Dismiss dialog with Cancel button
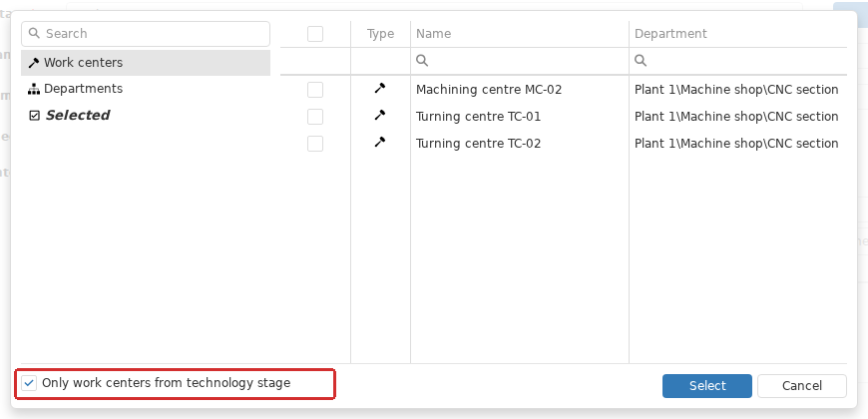Image resolution: width=868 pixels, height=419 pixels. point(801,386)
